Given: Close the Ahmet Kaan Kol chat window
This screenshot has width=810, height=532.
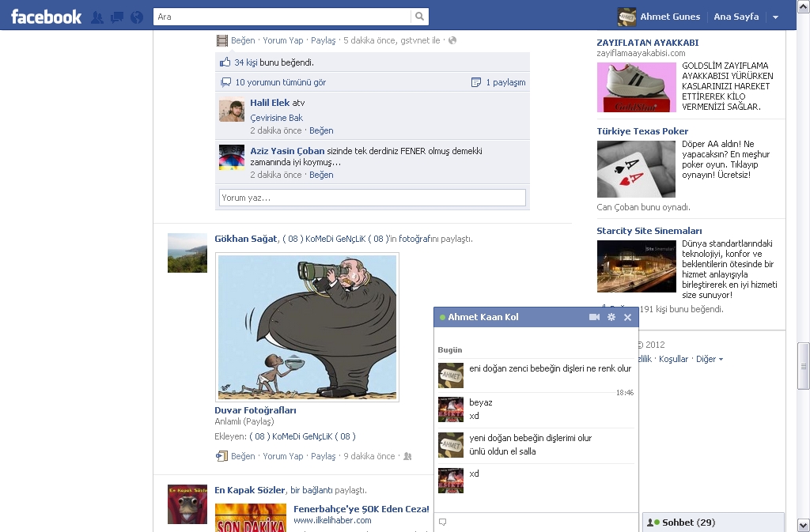Looking at the screenshot, I should (627, 317).
